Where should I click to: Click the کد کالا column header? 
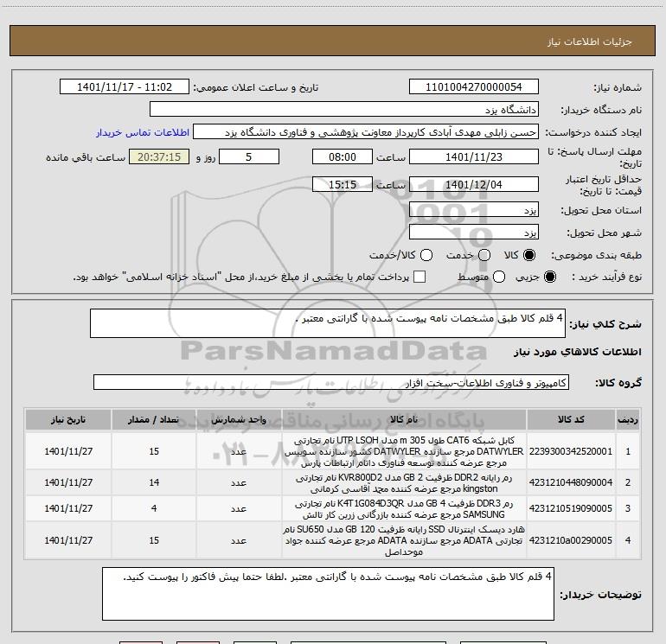pyautogui.click(x=571, y=419)
